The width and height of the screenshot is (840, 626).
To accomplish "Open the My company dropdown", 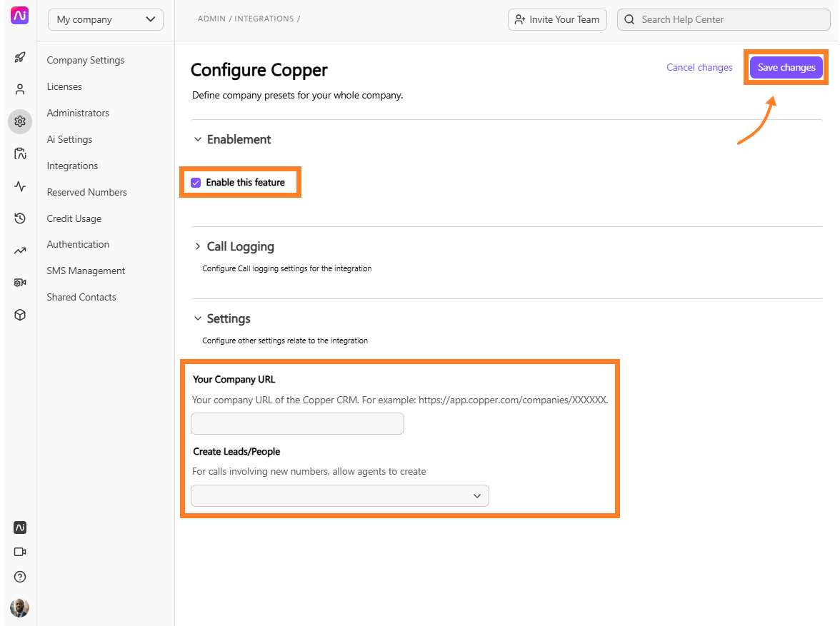I will [106, 20].
